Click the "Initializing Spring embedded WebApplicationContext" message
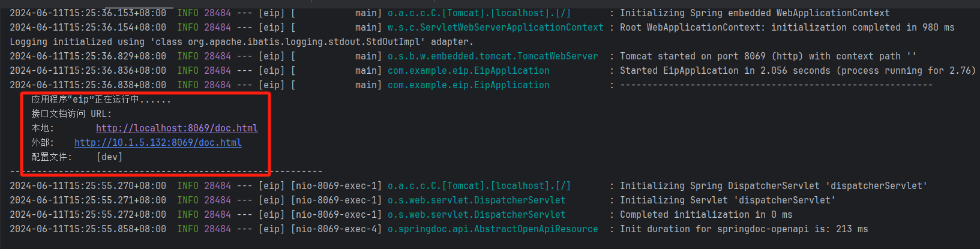 [x=754, y=13]
